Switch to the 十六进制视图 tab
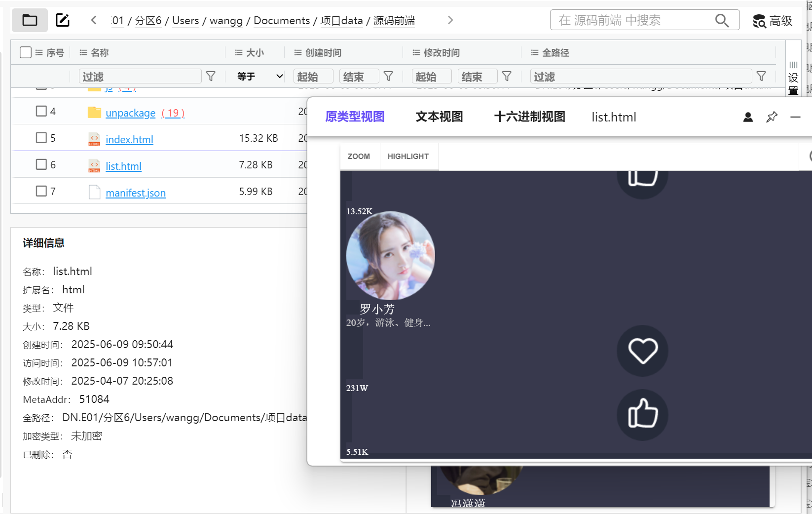 click(529, 117)
